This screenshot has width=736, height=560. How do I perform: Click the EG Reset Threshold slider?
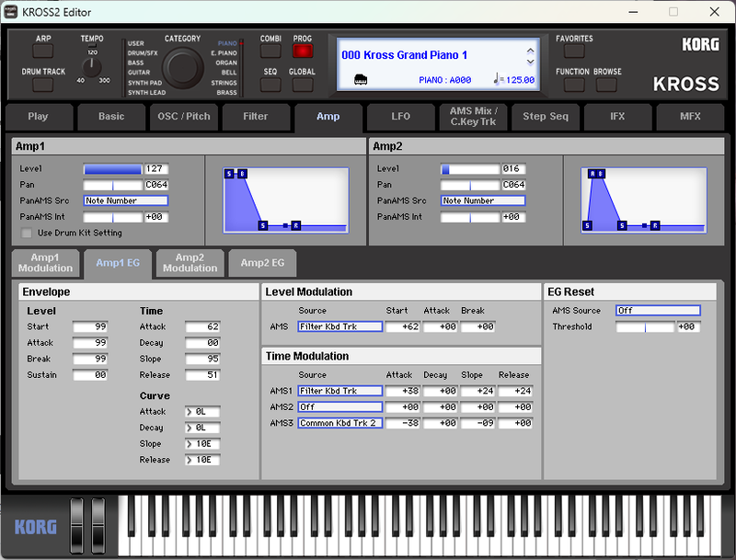coord(646,327)
